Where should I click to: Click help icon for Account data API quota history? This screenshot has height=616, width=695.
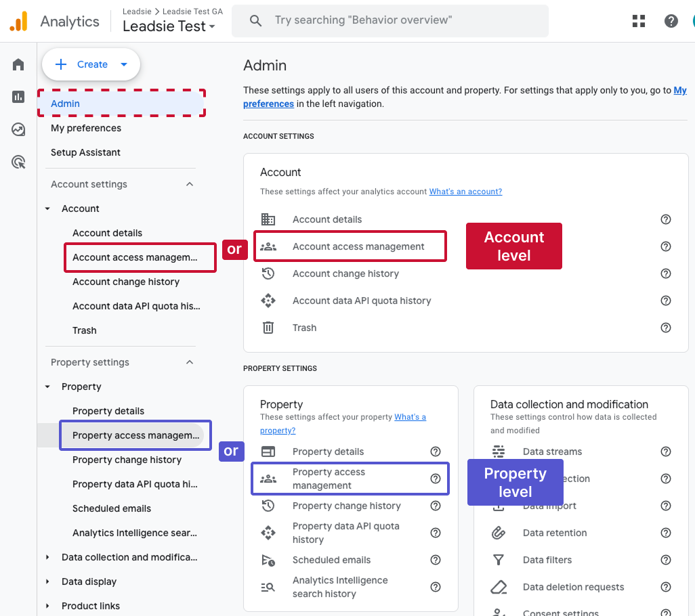[x=665, y=301]
